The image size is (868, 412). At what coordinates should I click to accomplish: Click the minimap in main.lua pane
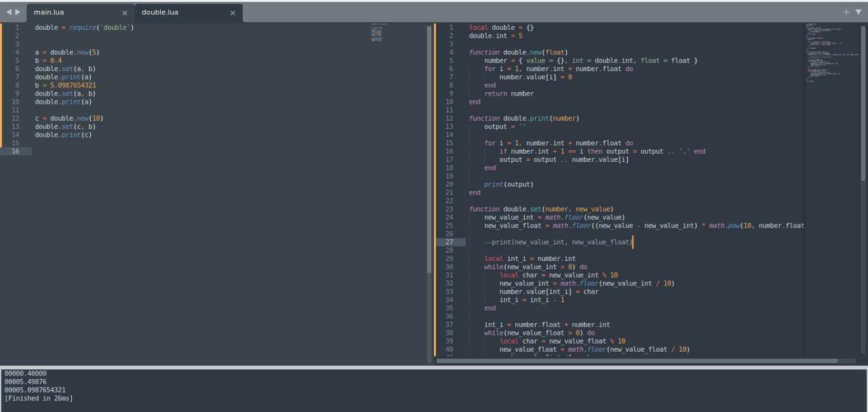377,33
